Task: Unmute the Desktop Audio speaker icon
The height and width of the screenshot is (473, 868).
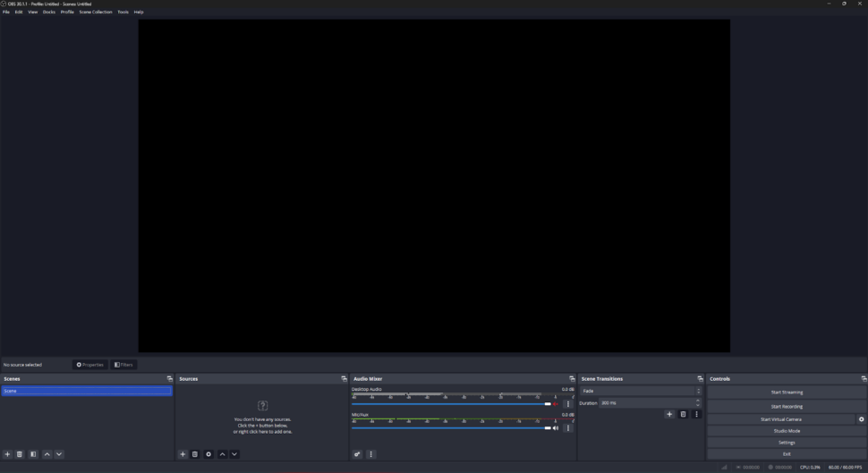Action: (556, 404)
